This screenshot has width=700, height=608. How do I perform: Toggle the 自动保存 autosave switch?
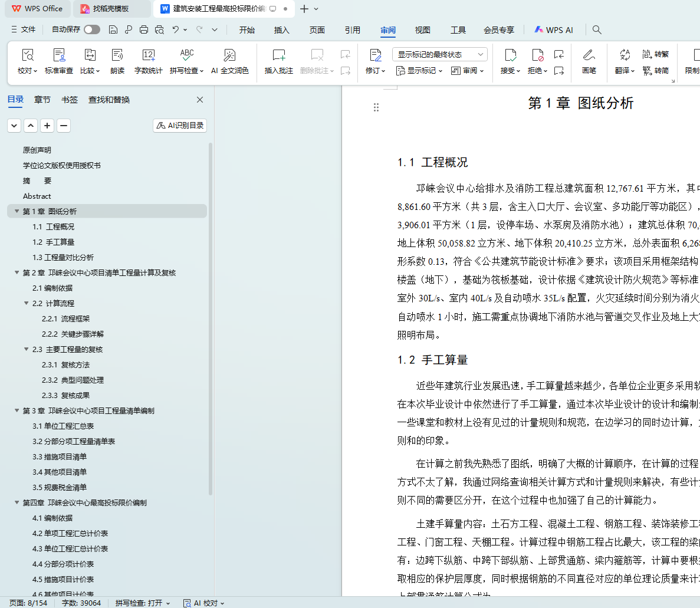click(91, 29)
